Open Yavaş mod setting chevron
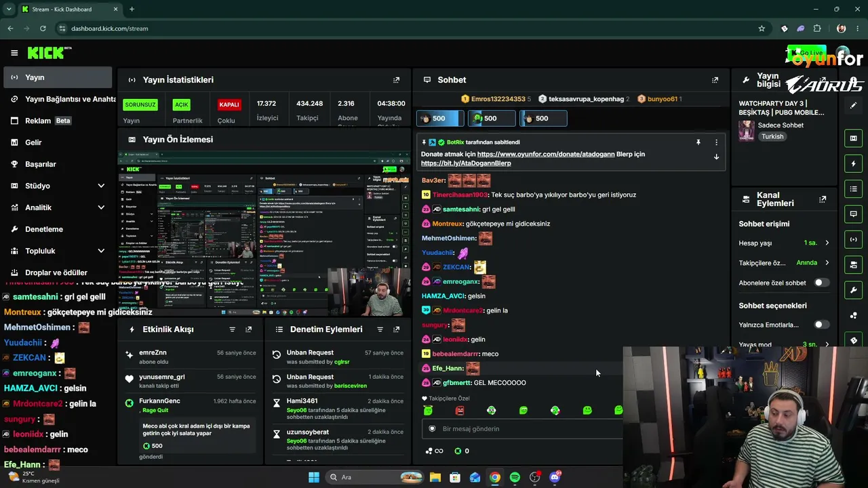 coord(827,344)
